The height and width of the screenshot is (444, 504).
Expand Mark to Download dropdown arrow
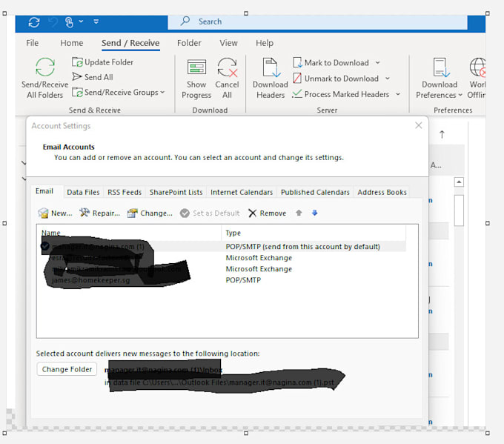(378, 63)
